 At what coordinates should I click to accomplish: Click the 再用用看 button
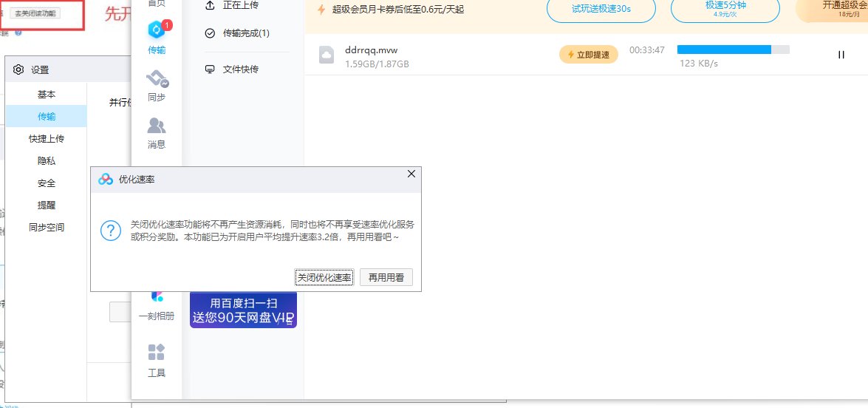[386, 278]
